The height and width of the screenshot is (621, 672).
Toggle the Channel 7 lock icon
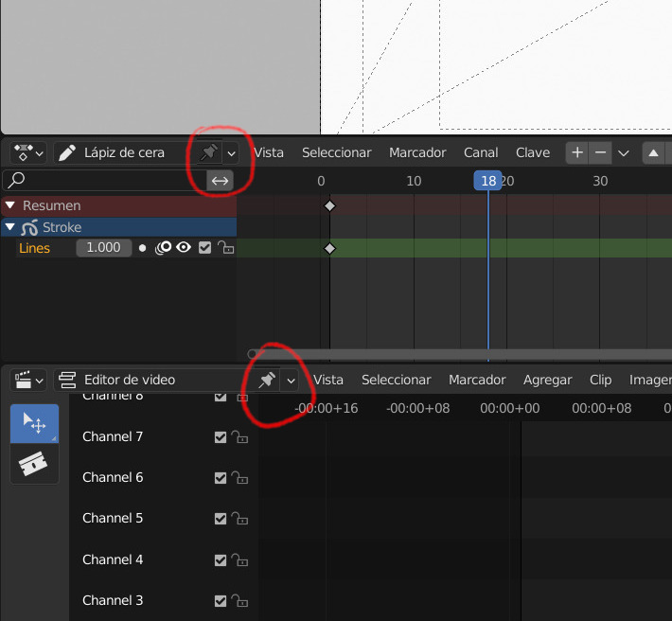point(239,436)
